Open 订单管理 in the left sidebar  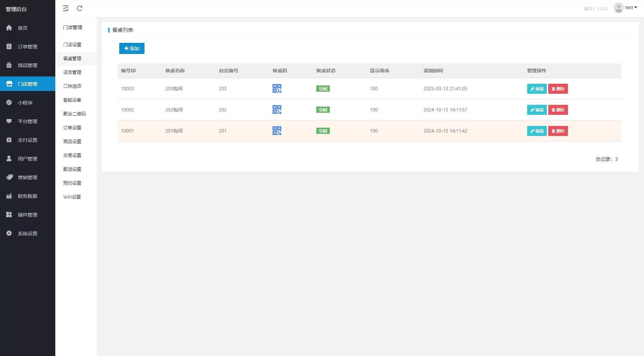[27, 47]
